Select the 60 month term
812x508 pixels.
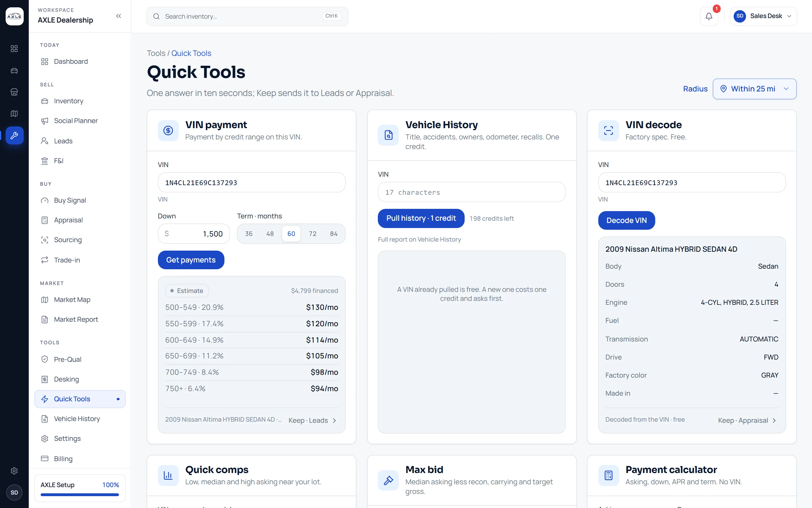click(x=291, y=233)
